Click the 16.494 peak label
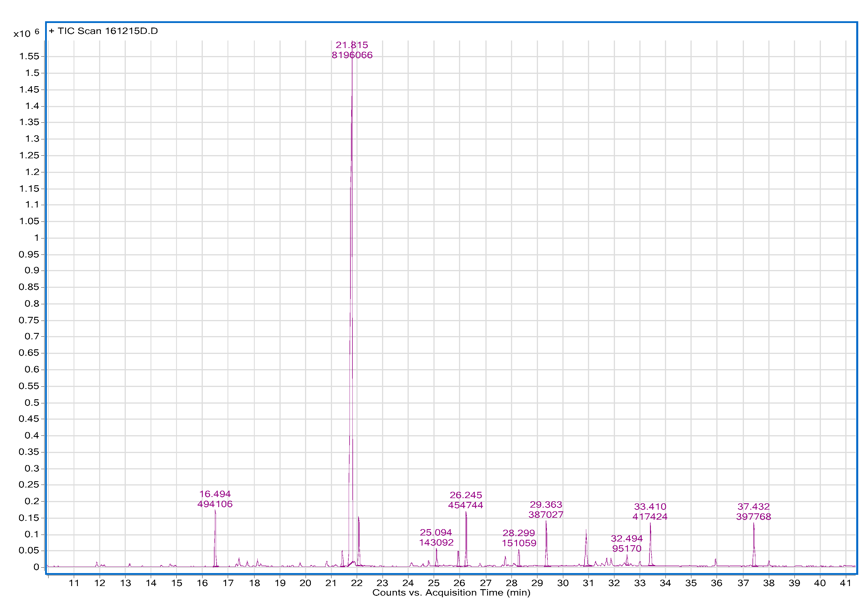This screenshot has height=609, width=868. (215, 494)
